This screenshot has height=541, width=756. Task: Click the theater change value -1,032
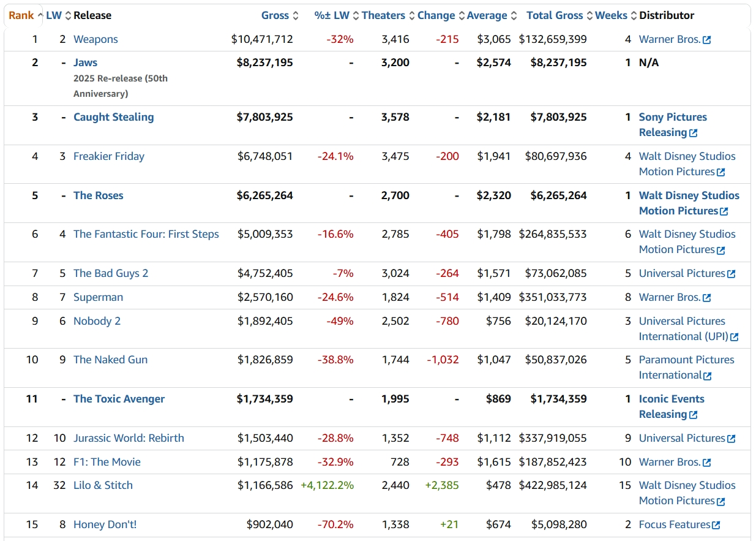[443, 360]
